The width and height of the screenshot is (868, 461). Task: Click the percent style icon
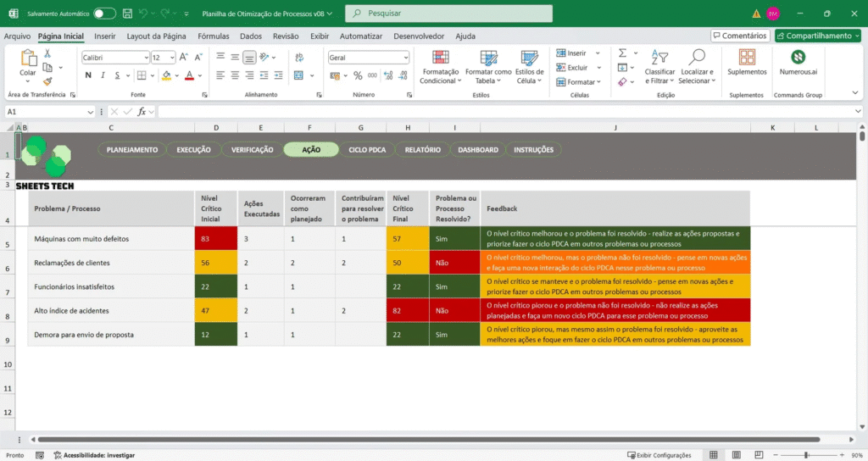(x=358, y=75)
